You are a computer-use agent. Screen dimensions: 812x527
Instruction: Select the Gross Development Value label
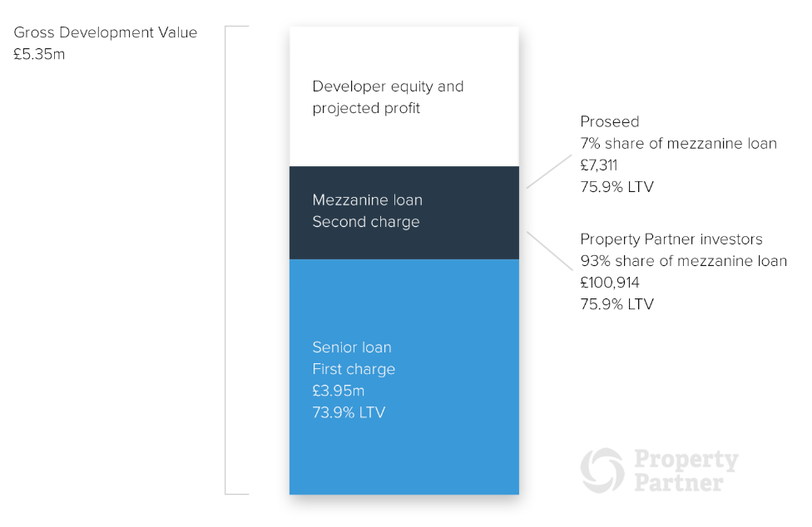(106, 33)
